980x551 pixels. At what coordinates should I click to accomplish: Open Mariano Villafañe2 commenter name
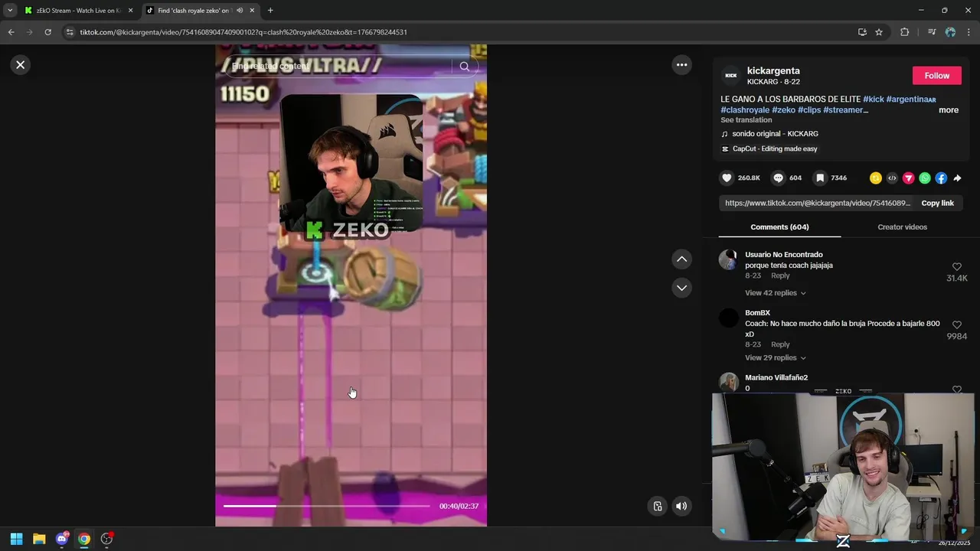[776, 377]
